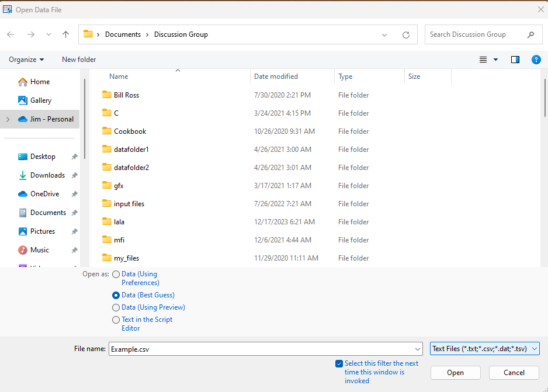Click the mfi folder icon
548x392 pixels.
pyautogui.click(x=106, y=240)
